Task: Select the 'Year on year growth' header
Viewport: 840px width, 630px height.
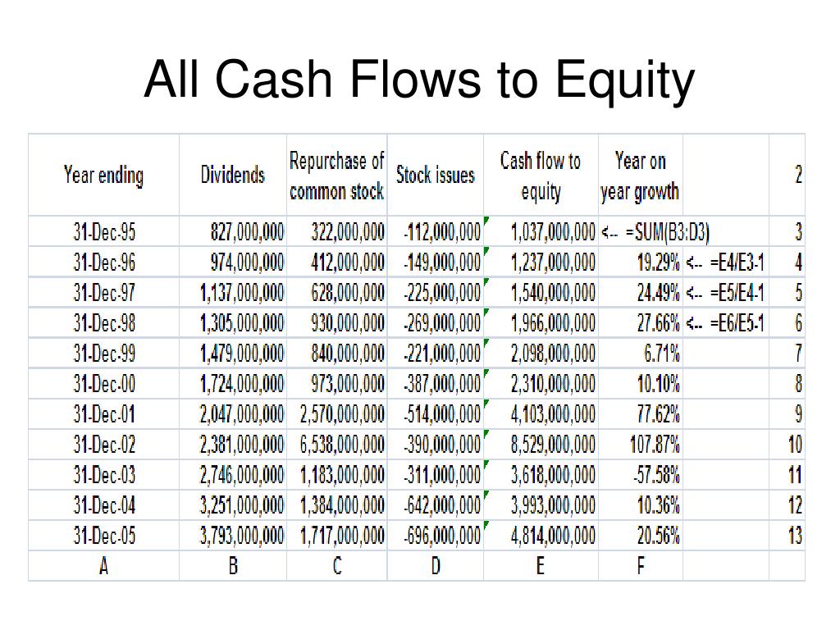Action: pyautogui.click(x=640, y=176)
